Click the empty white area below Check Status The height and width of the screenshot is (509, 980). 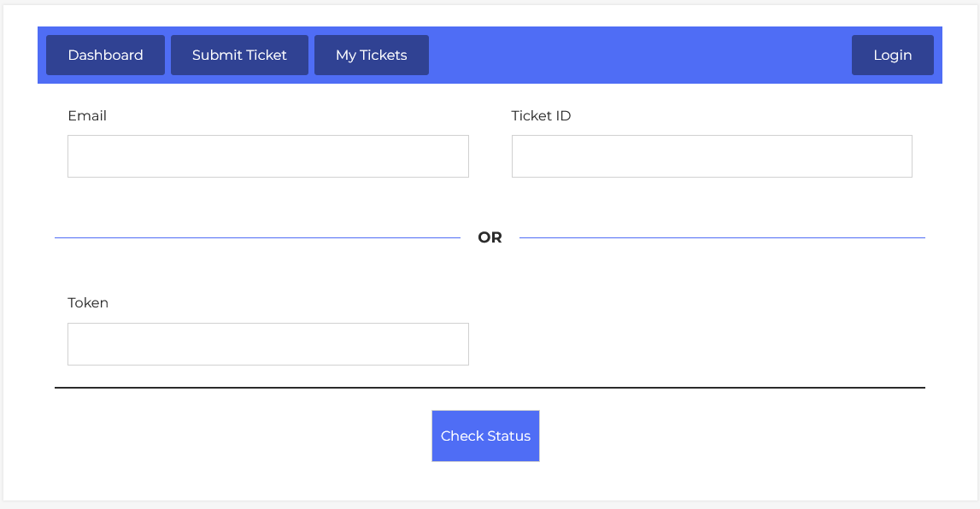click(485, 482)
